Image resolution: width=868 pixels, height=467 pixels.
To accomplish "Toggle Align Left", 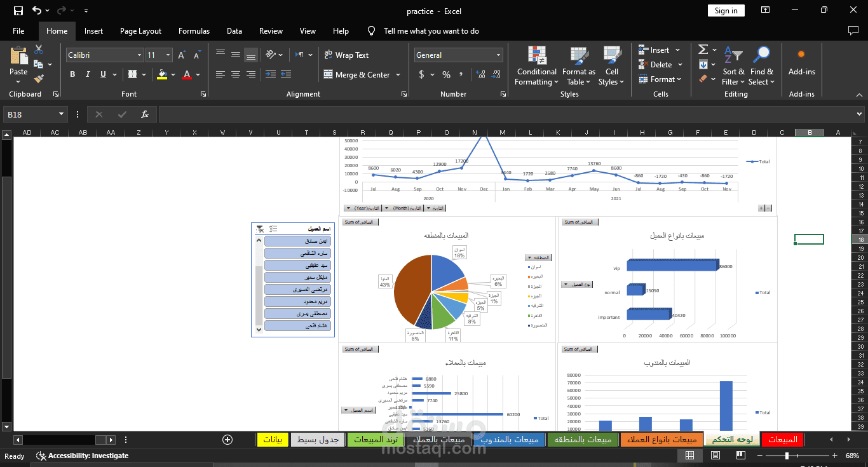I will 220,74.
